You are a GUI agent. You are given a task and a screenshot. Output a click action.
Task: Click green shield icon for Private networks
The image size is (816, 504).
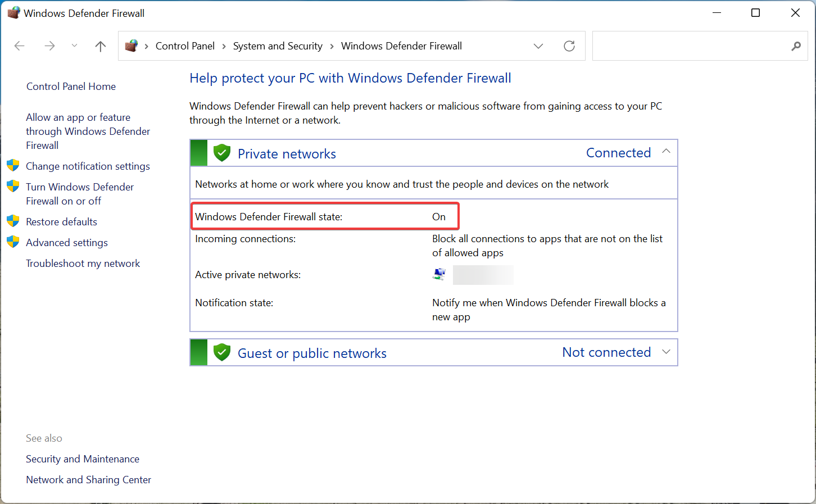click(x=222, y=152)
